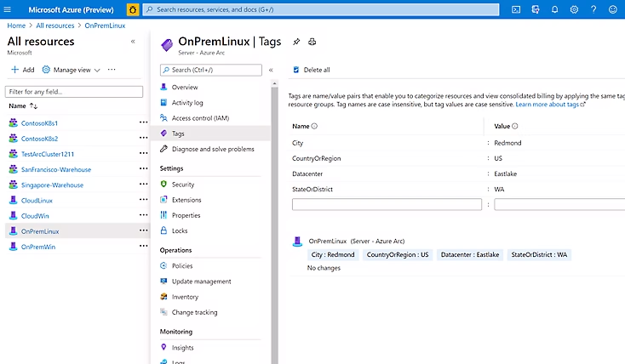The width and height of the screenshot is (625, 364).
Task: Open ellipsis menu for ContosoK8s1
Action: (144, 122)
